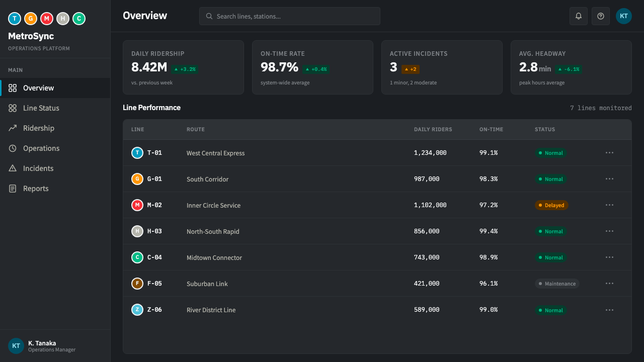Click the Maintenance status pill

[x=557, y=284]
